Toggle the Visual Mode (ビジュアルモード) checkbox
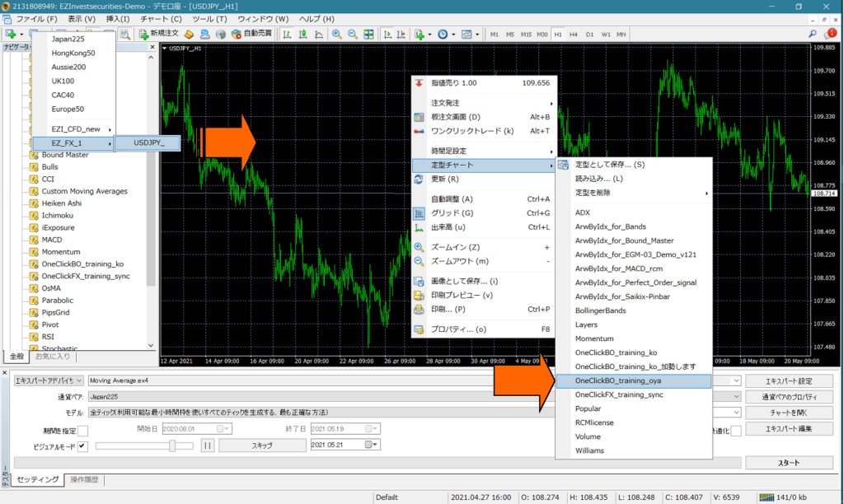The image size is (844, 504). click(x=82, y=446)
